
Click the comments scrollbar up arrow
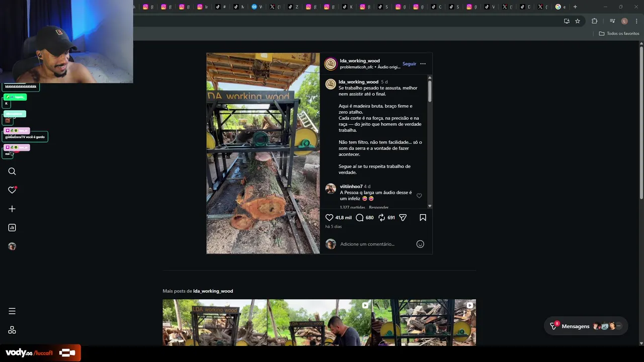click(x=430, y=77)
